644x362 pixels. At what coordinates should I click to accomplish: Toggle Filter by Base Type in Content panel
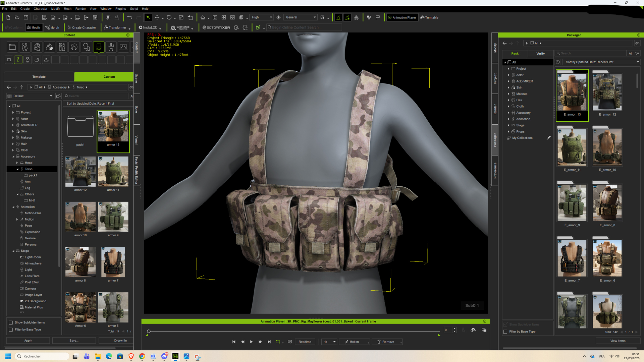tap(11, 329)
